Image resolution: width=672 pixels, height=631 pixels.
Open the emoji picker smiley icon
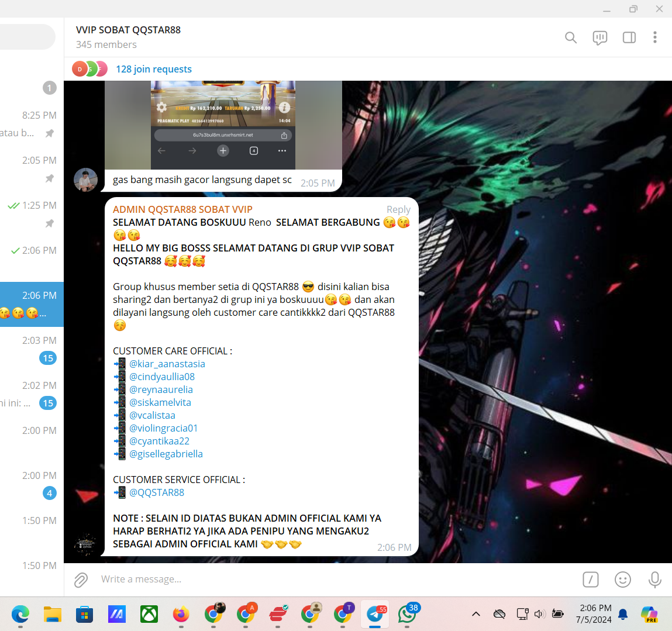(622, 580)
